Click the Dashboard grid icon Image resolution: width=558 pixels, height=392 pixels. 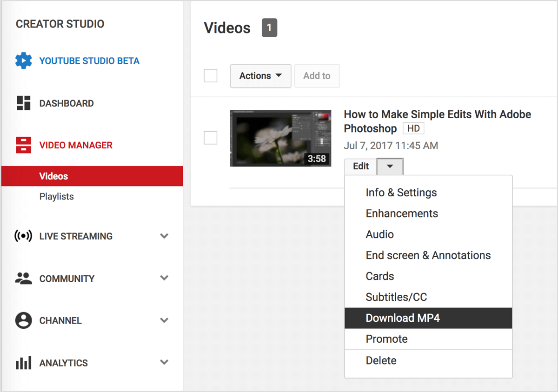[x=24, y=103]
